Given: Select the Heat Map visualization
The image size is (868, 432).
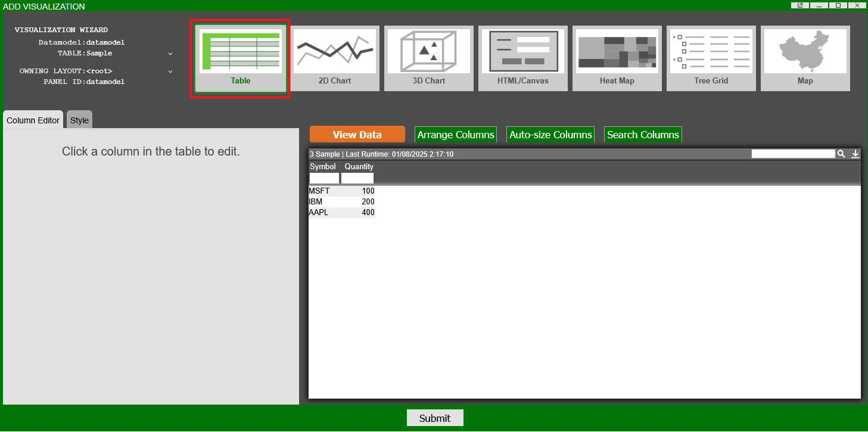Looking at the screenshot, I should (x=617, y=58).
